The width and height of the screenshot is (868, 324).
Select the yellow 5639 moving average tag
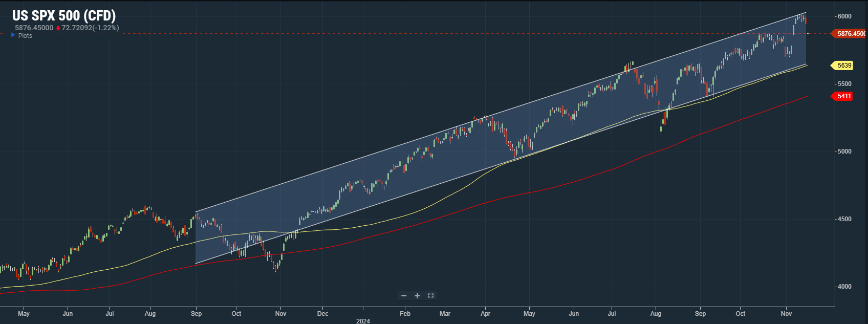(842, 66)
